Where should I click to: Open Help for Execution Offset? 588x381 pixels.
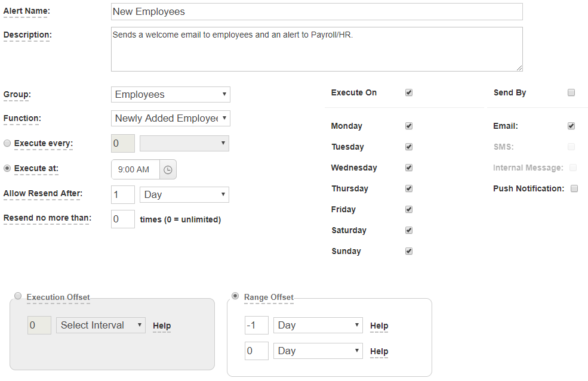pyautogui.click(x=161, y=325)
